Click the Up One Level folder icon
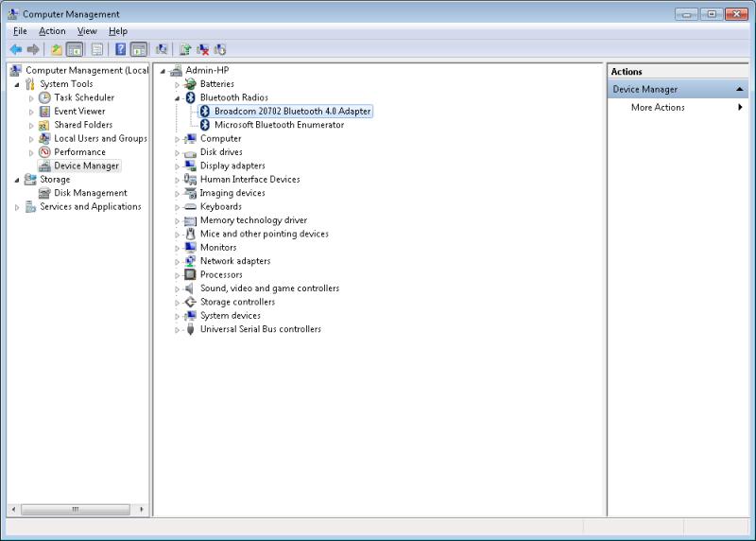This screenshot has width=756, height=541. coord(57,49)
